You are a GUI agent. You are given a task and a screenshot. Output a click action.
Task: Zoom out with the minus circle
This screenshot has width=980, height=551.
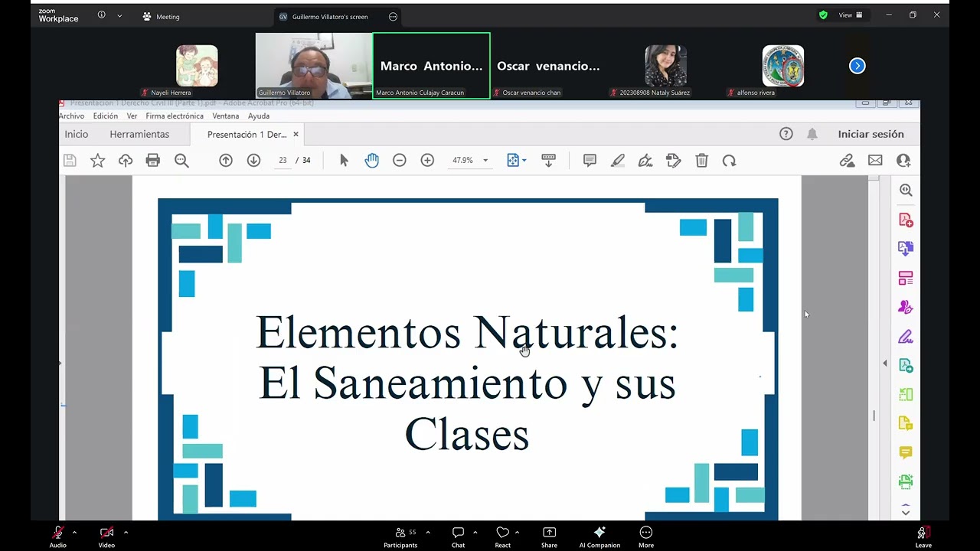tap(399, 160)
